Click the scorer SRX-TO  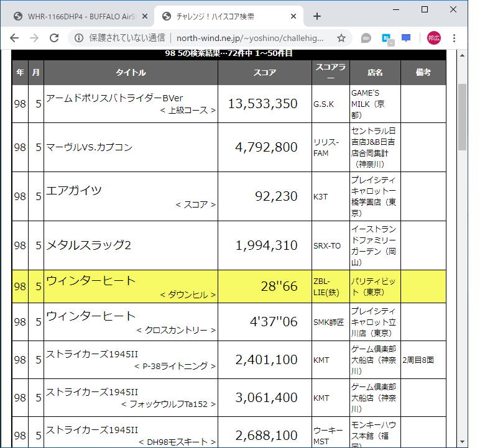click(x=327, y=246)
